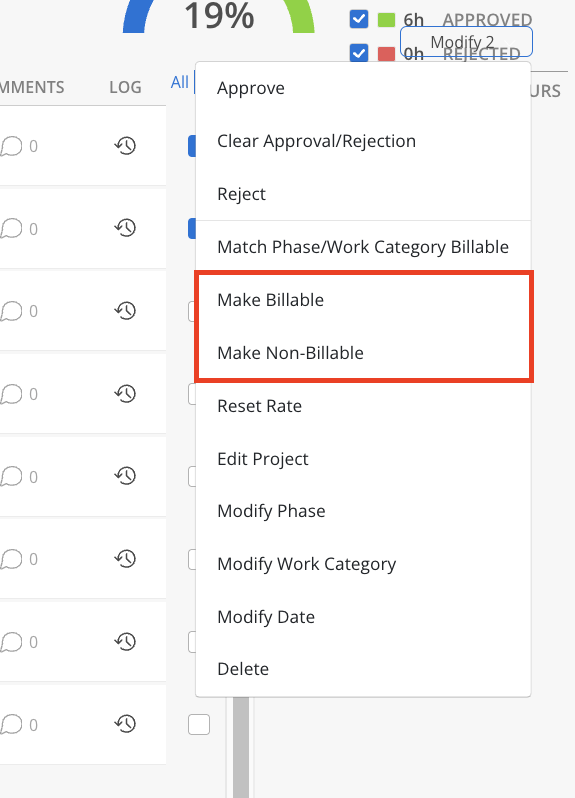
Task: Click the green APPROVED color swatch
Action: click(386, 20)
